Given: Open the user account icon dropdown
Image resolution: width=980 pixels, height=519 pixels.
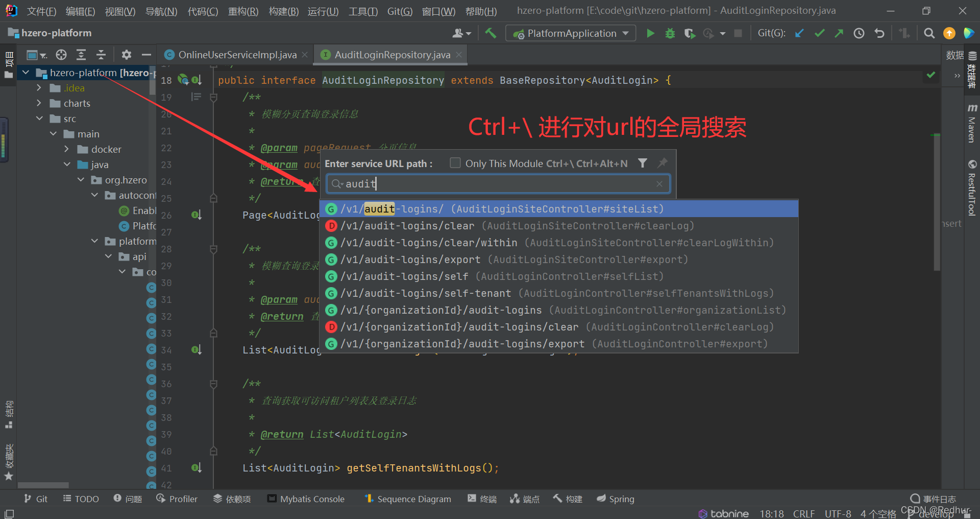Looking at the screenshot, I should point(461,33).
